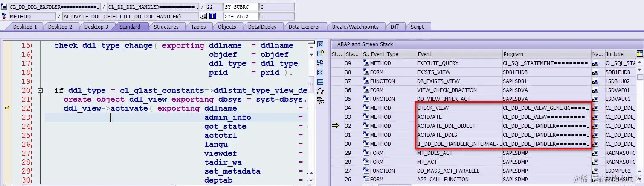The image size is (644, 186).
Task: Open the Tables tab
Action: 198,27
